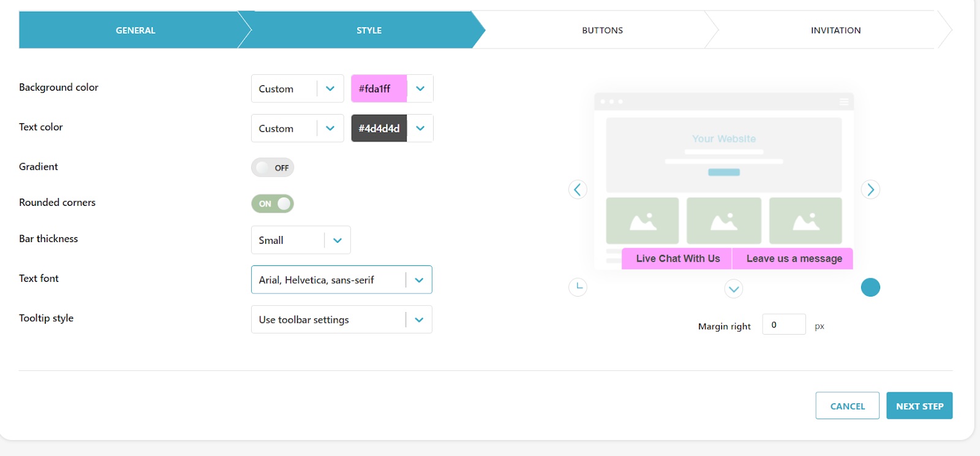Image resolution: width=980 pixels, height=456 pixels.
Task: Open the pink #fda1ff background color swatch
Action: coord(379,89)
